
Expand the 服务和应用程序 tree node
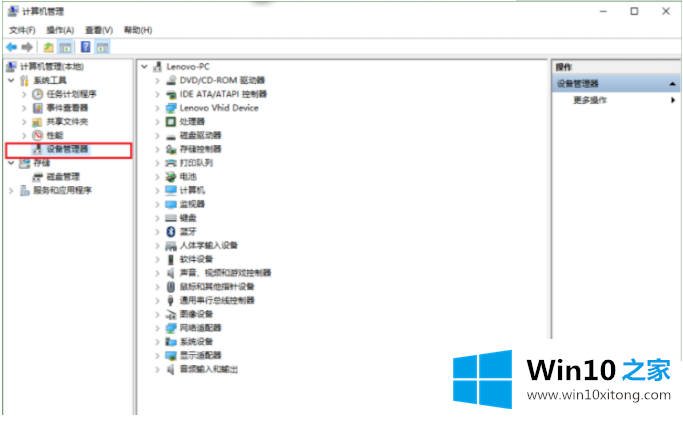point(12,191)
